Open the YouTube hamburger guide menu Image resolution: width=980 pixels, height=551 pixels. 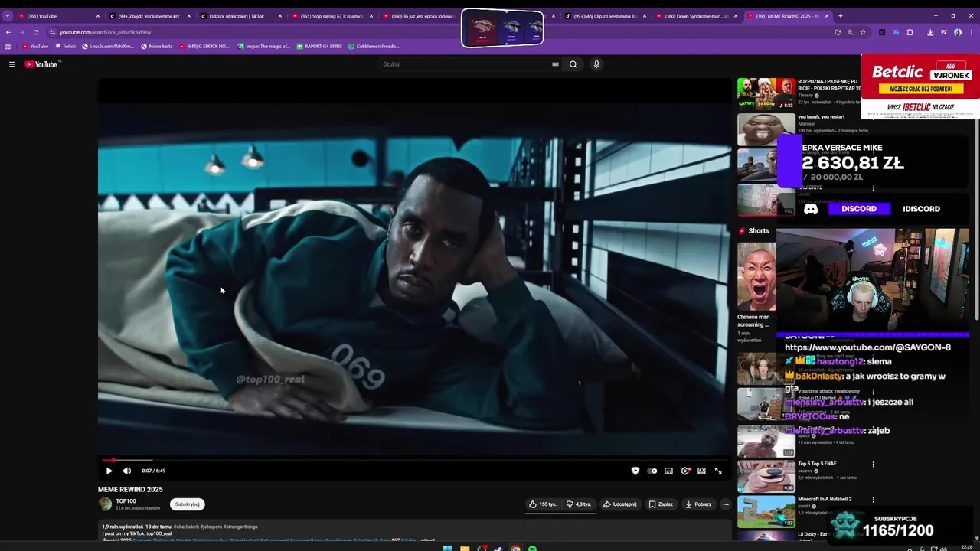12,64
